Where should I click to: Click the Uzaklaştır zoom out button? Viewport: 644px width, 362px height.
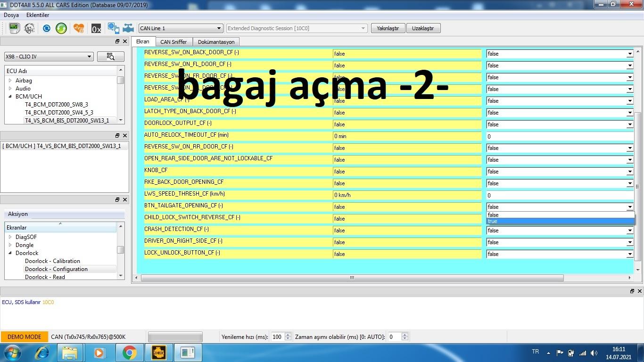pos(423,28)
